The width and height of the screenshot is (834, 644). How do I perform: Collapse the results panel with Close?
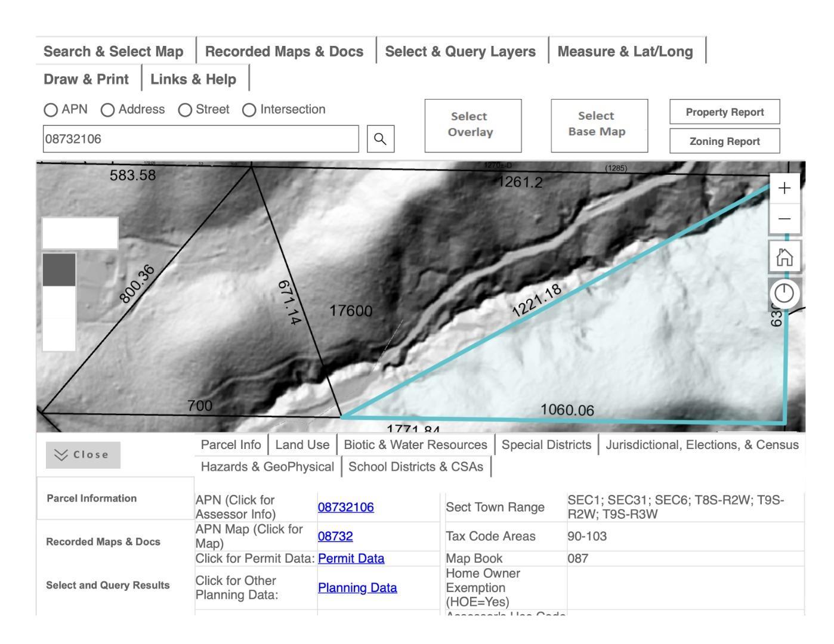click(x=83, y=455)
